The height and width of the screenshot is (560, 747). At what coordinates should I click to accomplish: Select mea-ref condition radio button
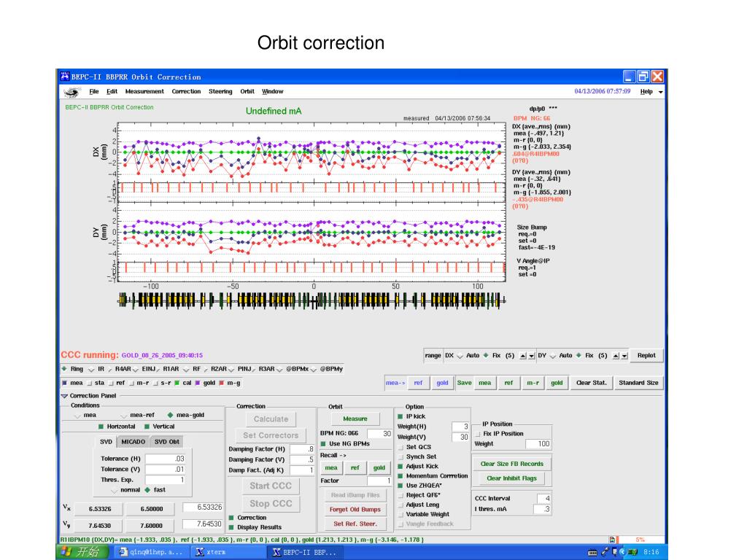pos(124,416)
